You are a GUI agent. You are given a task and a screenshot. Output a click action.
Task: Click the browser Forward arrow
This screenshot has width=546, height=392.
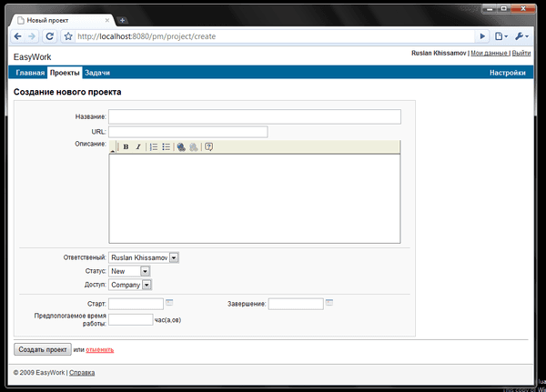point(32,36)
